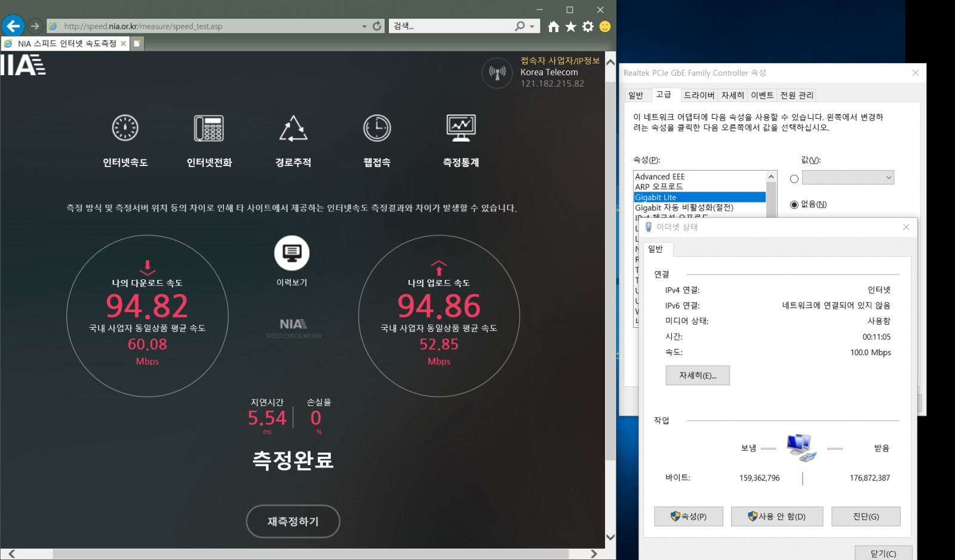The image size is (955, 560).
Task: Click upload speed value 94.86
Action: [x=439, y=306]
